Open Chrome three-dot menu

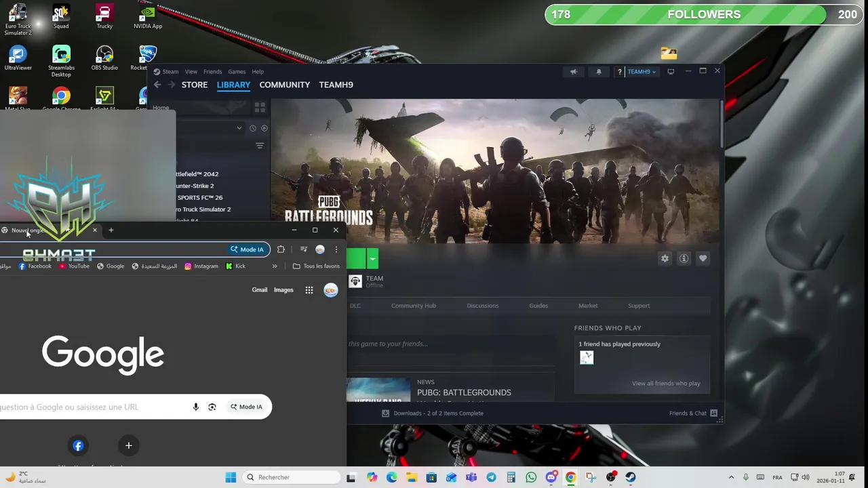tap(336, 249)
